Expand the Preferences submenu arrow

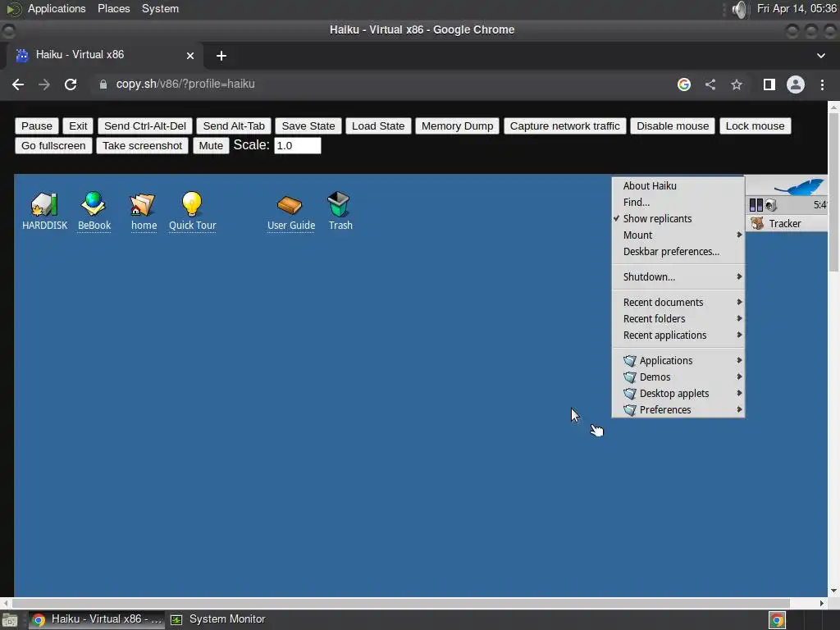(739, 409)
